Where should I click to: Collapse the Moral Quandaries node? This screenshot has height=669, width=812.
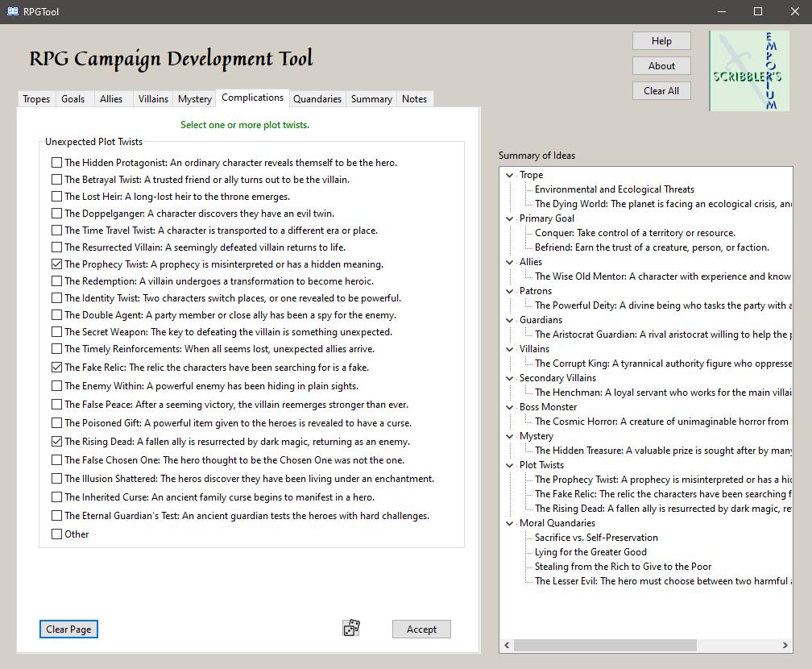pos(510,523)
